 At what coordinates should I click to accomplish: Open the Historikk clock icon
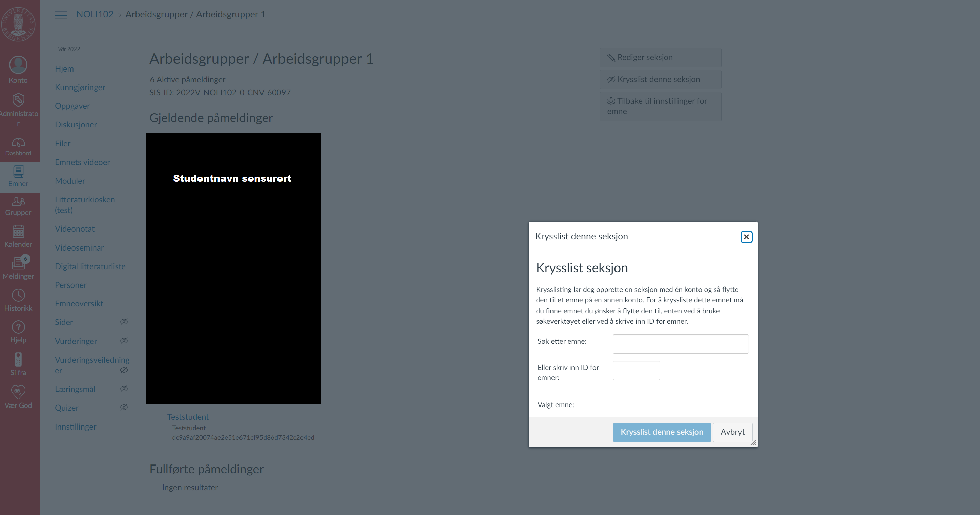pos(18,295)
